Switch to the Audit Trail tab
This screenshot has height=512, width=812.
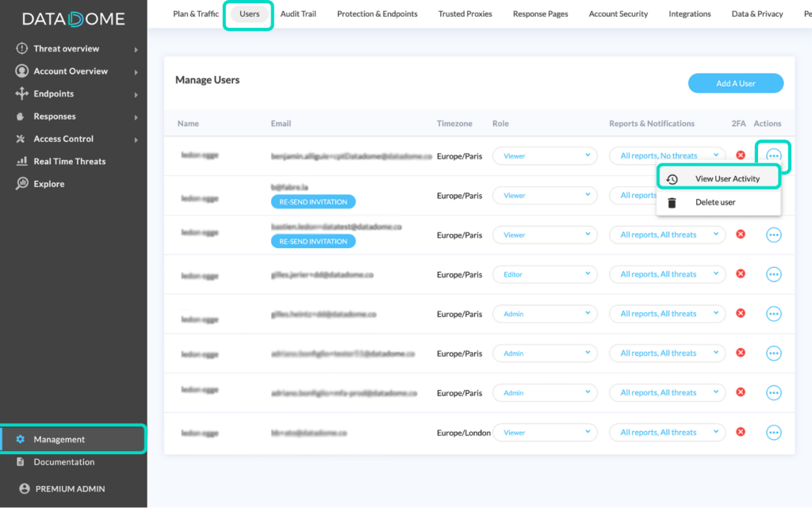coord(298,13)
